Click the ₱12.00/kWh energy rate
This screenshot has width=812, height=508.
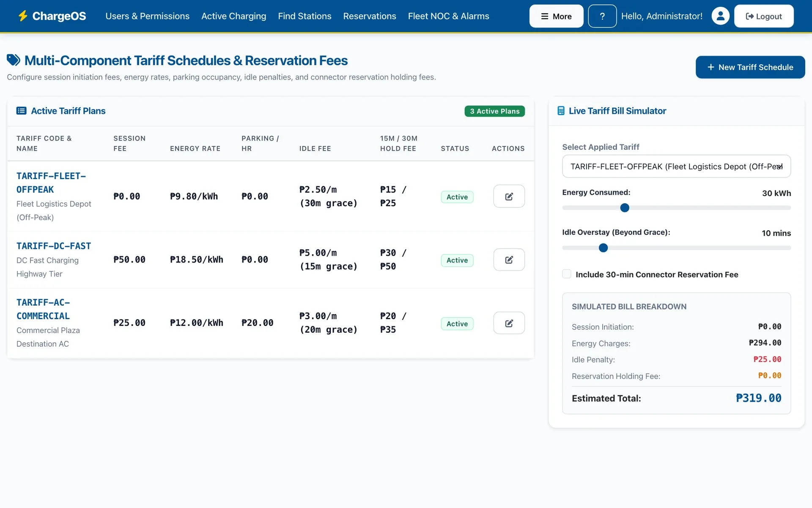[197, 323]
